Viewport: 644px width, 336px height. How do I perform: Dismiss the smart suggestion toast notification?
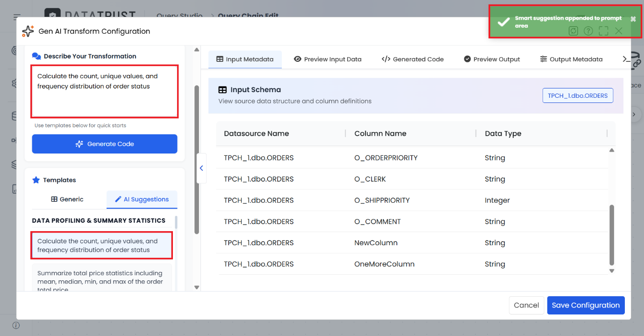click(633, 19)
